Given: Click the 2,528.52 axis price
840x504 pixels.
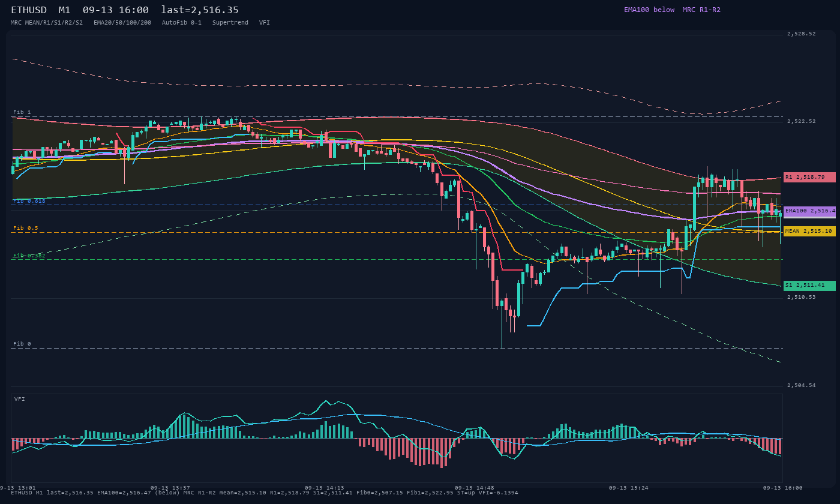Looking at the screenshot, I should coord(802,34).
